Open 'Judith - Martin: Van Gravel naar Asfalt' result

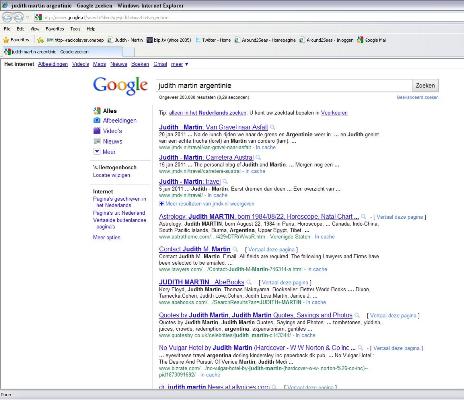[x=213, y=127]
